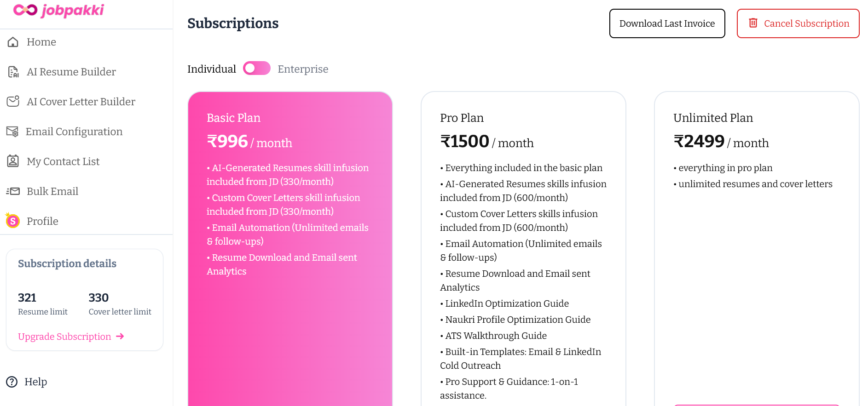Download the last invoice
Screen dimensions: 868x406
click(667, 23)
